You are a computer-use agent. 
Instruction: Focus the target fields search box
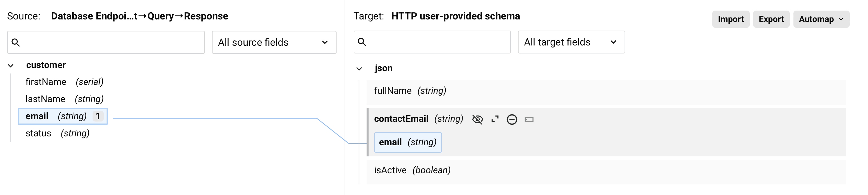(x=438, y=42)
